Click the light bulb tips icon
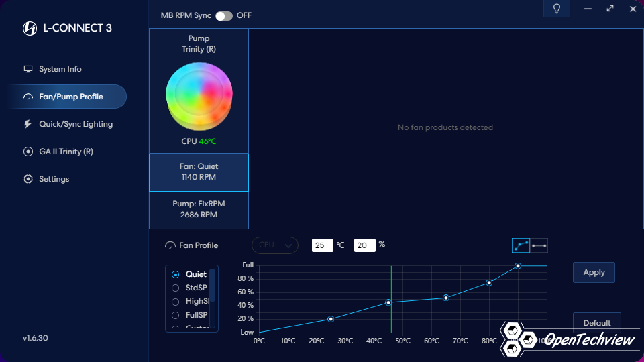 click(557, 9)
